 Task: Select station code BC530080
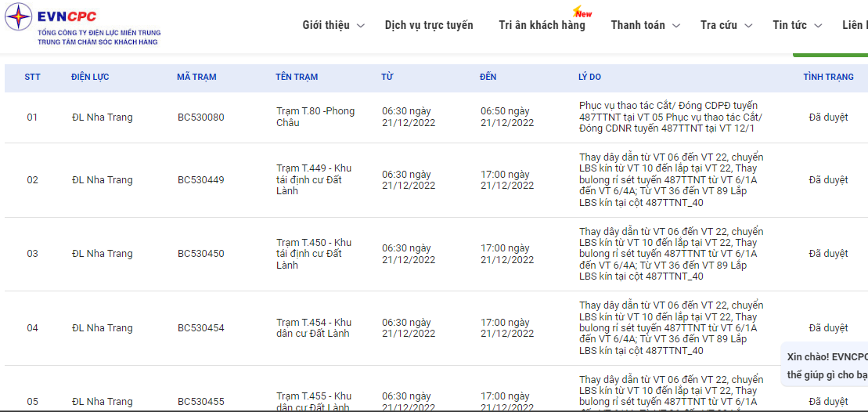200,117
